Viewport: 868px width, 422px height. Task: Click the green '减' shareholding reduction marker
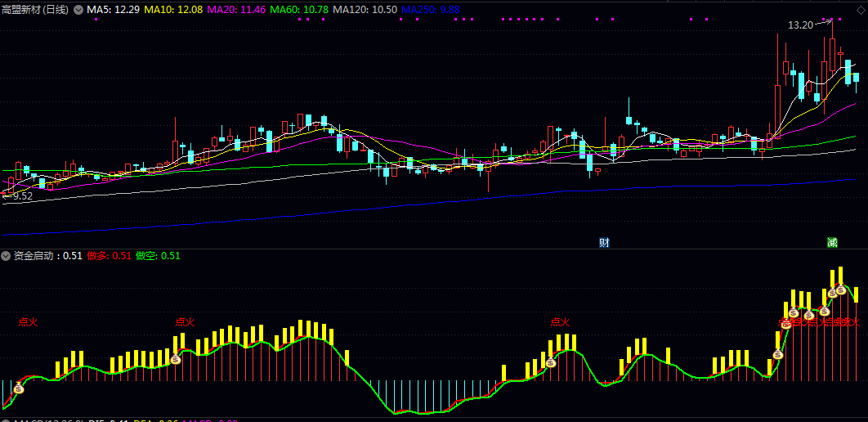click(832, 243)
